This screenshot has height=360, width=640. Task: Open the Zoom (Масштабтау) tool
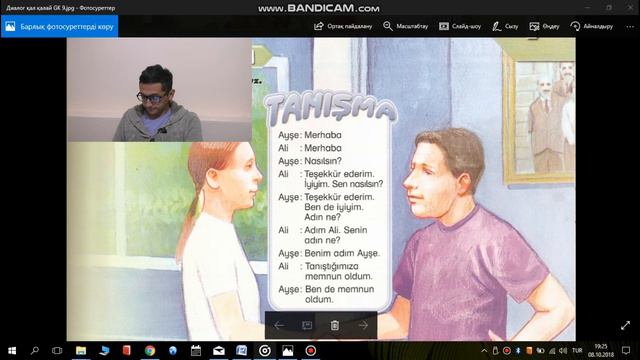pos(405,26)
